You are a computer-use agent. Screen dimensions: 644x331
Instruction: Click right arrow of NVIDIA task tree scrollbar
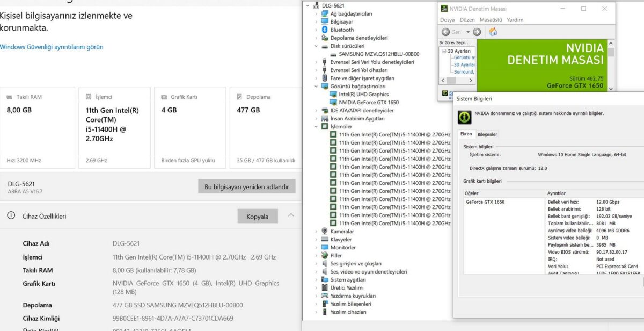pyautogui.click(x=472, y=80)
